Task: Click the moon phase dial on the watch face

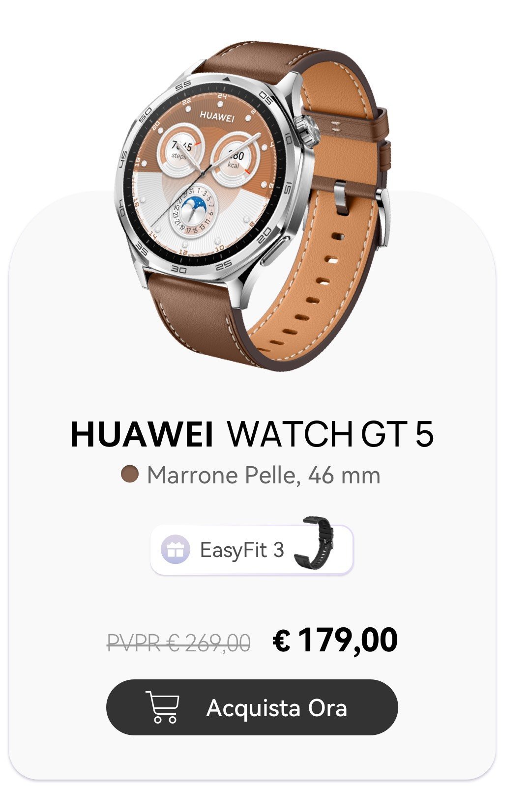Action: 193,211
